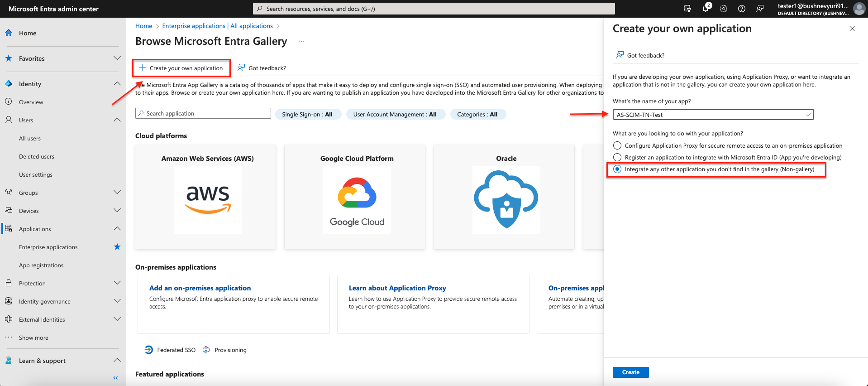Click the top search resources bar
The width and height of the screenshot is (868, 386).
tap(434, 9)
